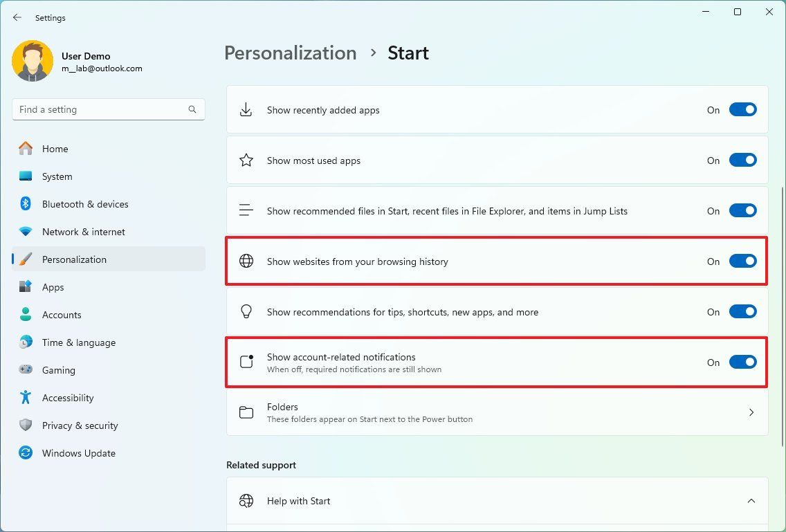
Task: Open Time & language settings
Action: [78, 342]
